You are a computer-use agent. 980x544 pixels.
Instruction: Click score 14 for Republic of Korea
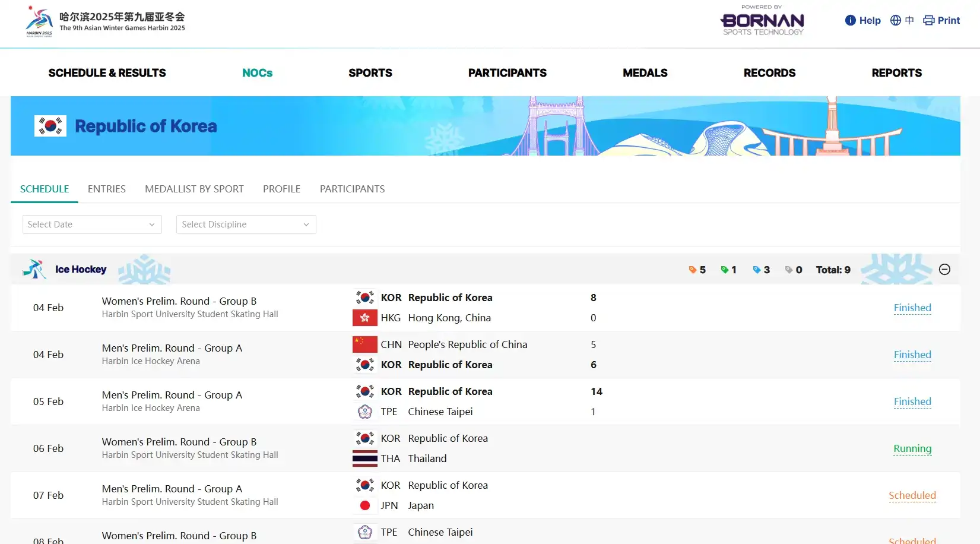(597, 391)
